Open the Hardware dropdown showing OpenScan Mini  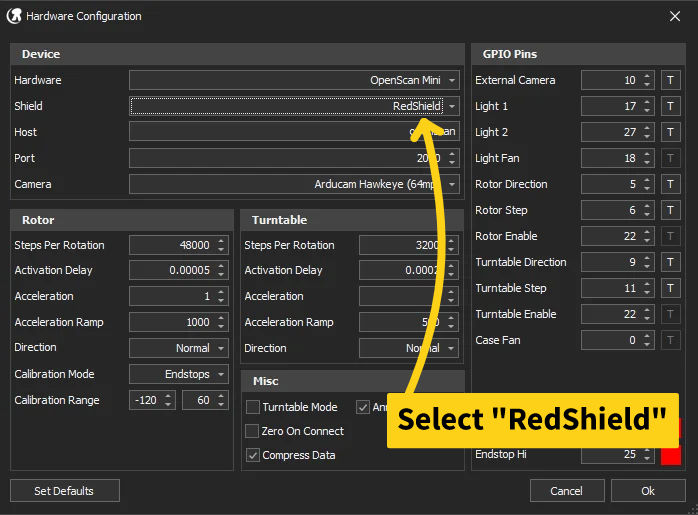point(294,80)
